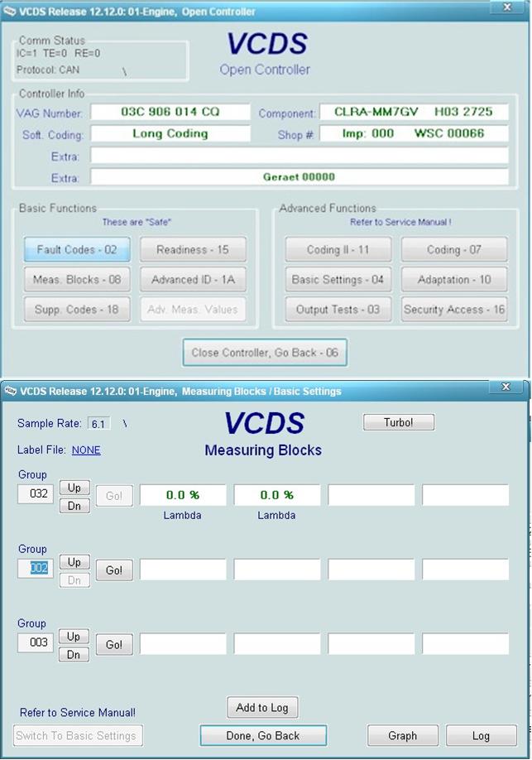Click Go! for group 002
The height and width of the screenshot is (760, 532).
click(x=114, y=570)
